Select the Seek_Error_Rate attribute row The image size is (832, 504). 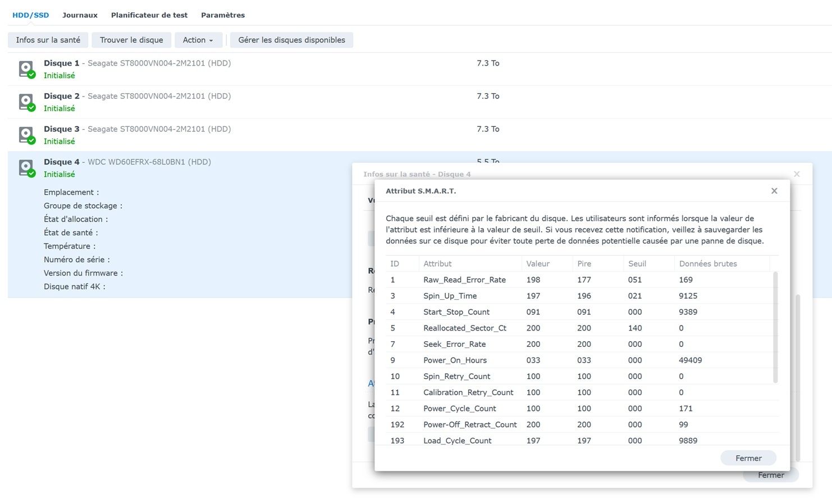579,344
